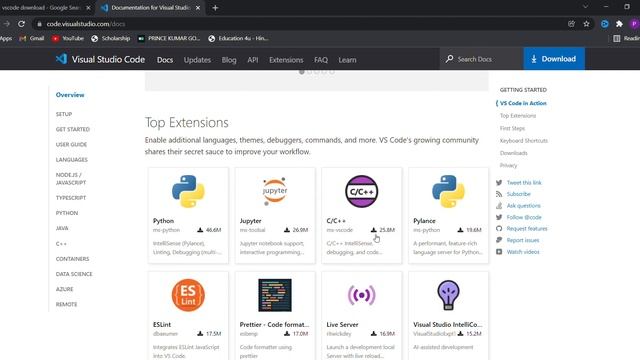Image resolution: width=640 pixels, height=360 pixels.
Task: Open the Education 4u bookmark
Action: click(x=238, y=38)
